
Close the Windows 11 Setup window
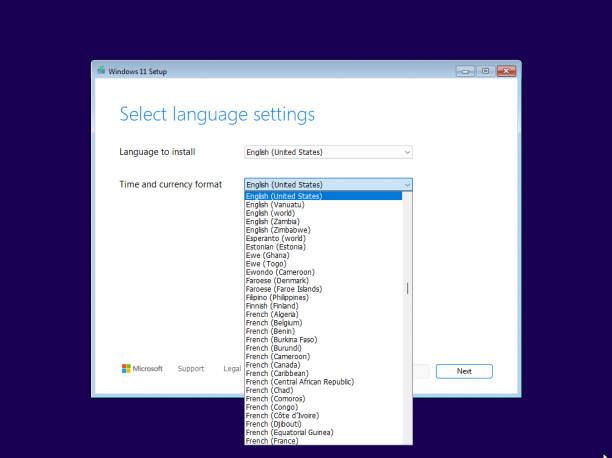pos(506,71)
